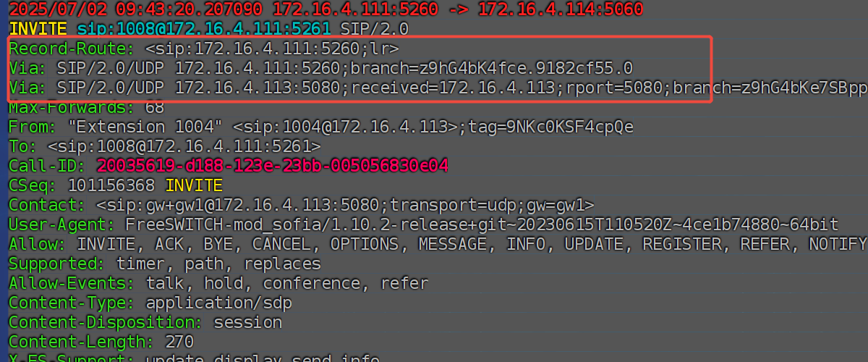Viewport: 868px width, 362px height.
Task: Click the FreeSWITCH-mod_sofia User-Agent value
Action: [482, 225]
